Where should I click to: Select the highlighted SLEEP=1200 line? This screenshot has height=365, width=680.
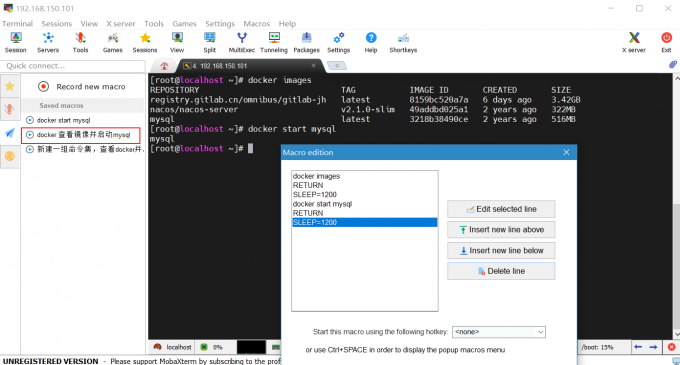click(364, 222)
